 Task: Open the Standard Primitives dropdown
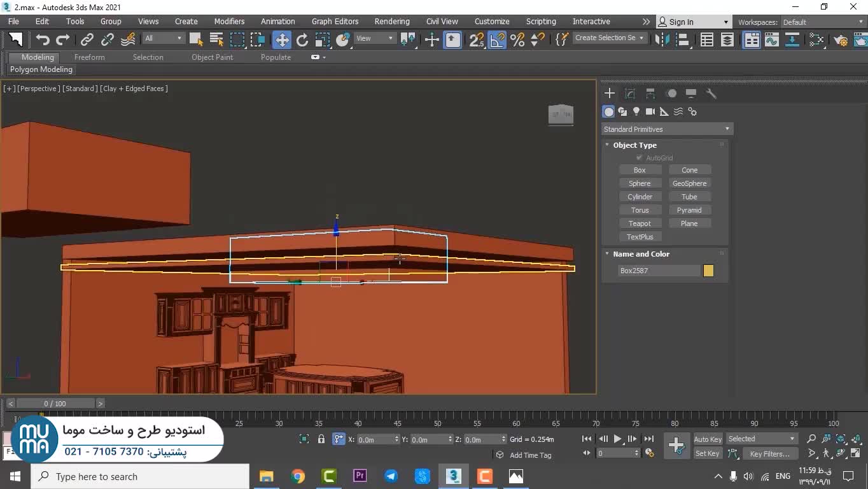[x=666, y=129]
